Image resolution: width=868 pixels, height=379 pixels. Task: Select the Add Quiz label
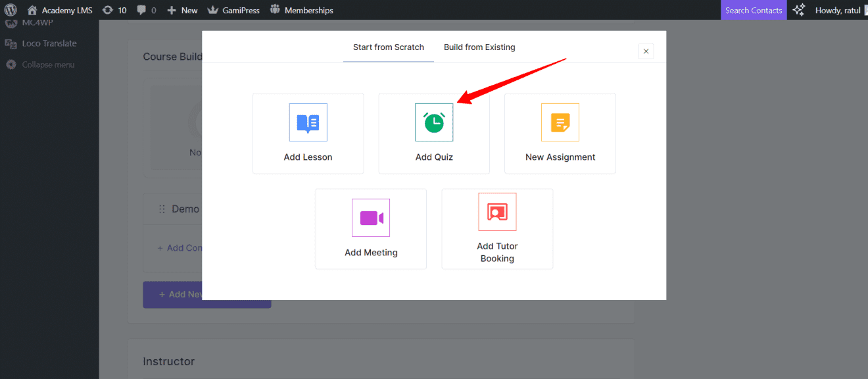point(434,157)
